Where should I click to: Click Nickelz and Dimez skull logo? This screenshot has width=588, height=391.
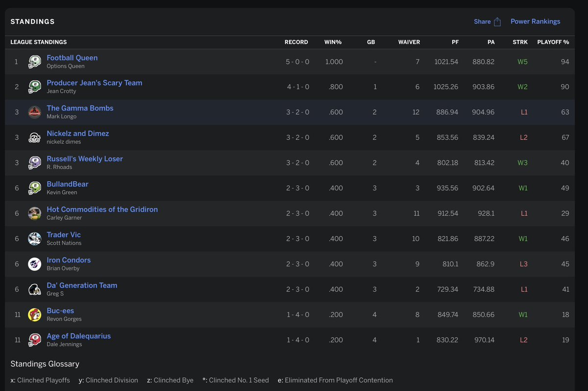coord(34,137)
